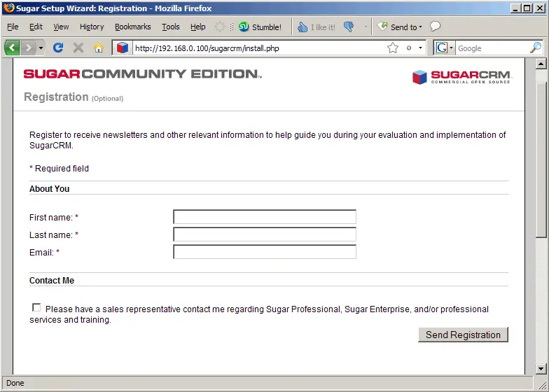Maximize the Firefox window
This screenshot has height=392, width=549.
[527, 8]
